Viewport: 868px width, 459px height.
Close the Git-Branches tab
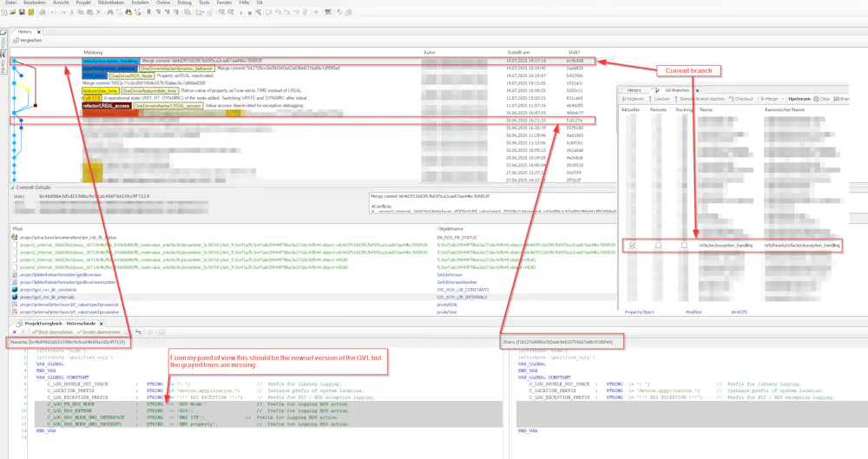click(x=698, y=90)
